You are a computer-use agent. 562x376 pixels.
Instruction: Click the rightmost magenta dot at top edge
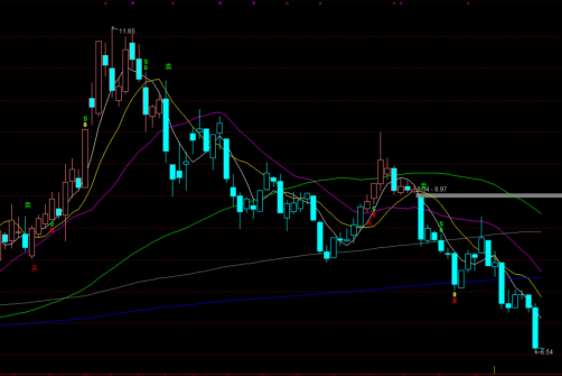[468, 3]
